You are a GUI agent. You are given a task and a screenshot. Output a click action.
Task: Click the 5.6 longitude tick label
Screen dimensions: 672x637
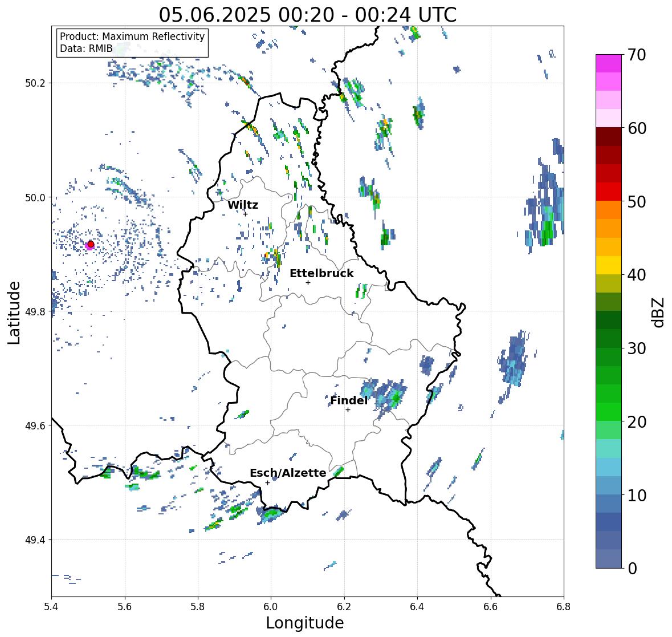(125, 607)
